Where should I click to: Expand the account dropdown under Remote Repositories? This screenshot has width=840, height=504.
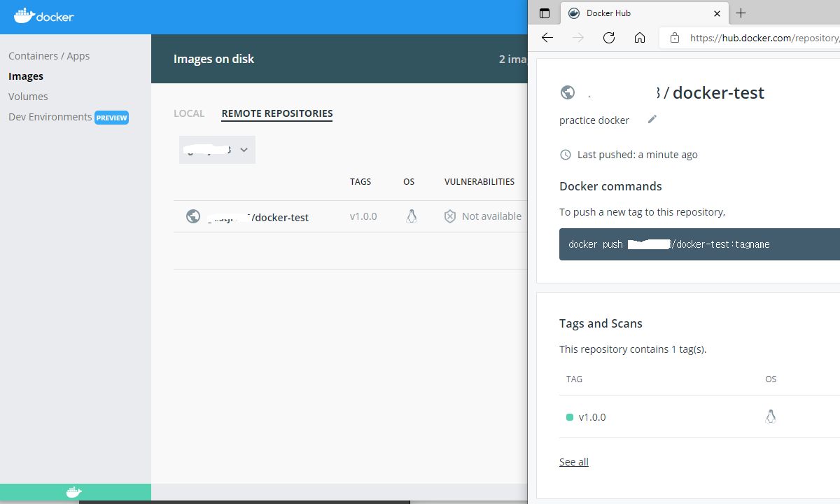click(x=217, y=150)
